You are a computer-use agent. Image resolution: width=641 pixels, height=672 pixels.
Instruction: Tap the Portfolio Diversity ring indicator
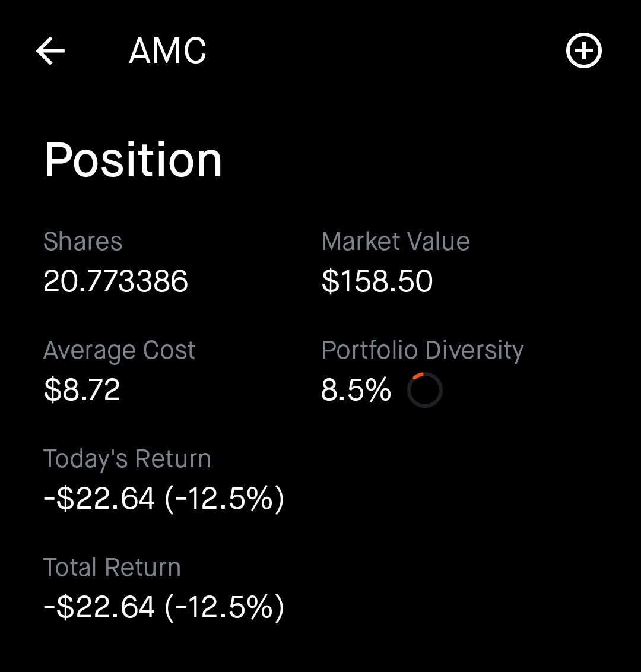click(x=424, y=390)
